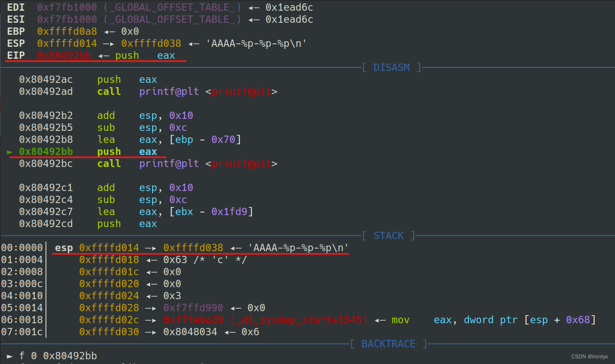Select value 0x8048034 in stack

(x=190, y=332)
